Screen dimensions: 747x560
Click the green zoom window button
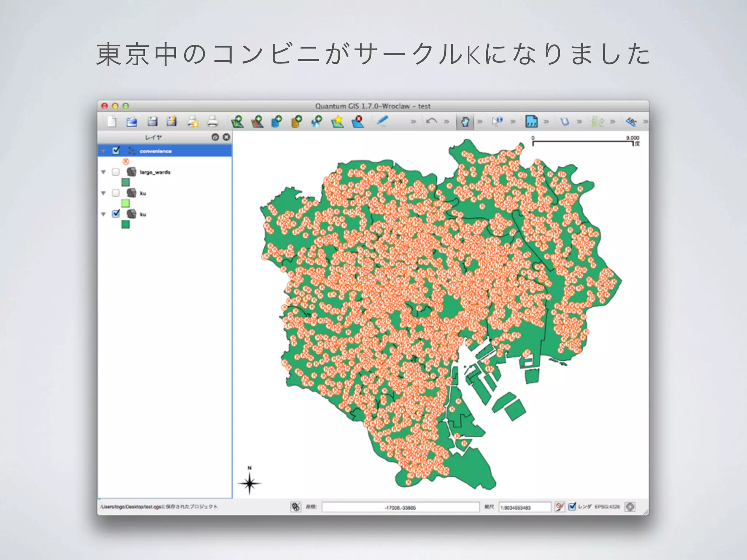[126, 106]
